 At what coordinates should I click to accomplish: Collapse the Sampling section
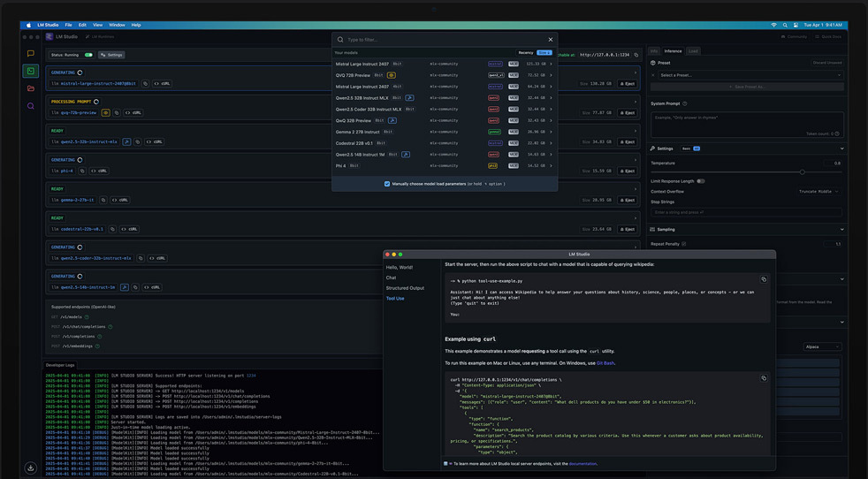841,229
